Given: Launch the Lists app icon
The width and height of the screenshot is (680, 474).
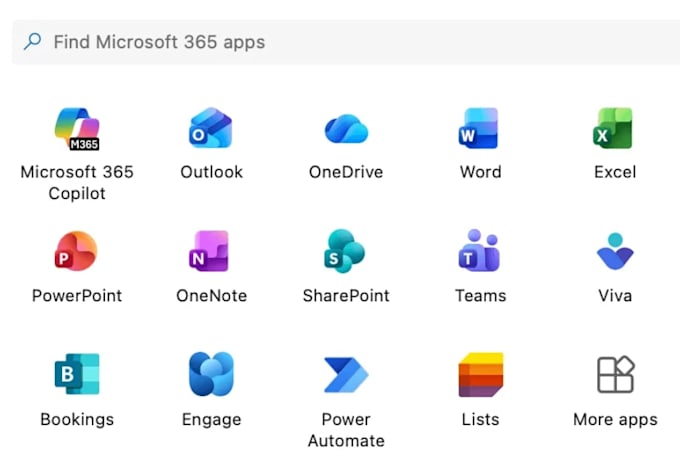Looking at the screenshot, I should (x=481, y=375).
